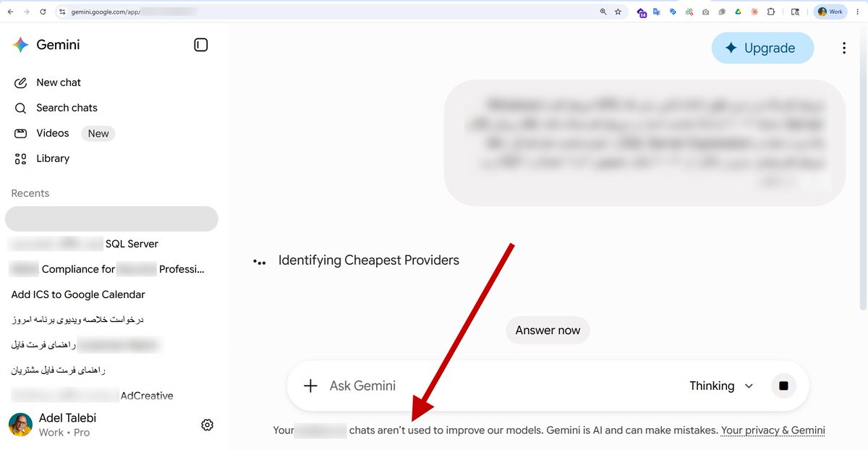Image resolution: width=868 pixels, height=450 pixels.
Task: Open the Thinking model dropdown
Action: point(721,386)
